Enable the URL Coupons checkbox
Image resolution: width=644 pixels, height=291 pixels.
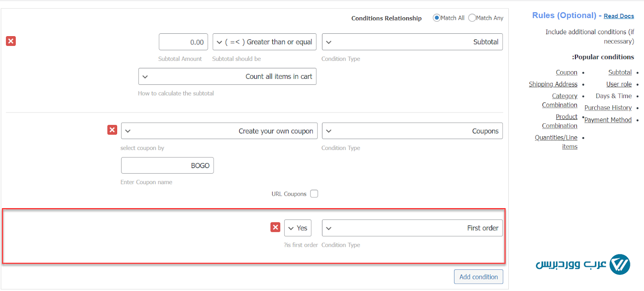(314, 194)
